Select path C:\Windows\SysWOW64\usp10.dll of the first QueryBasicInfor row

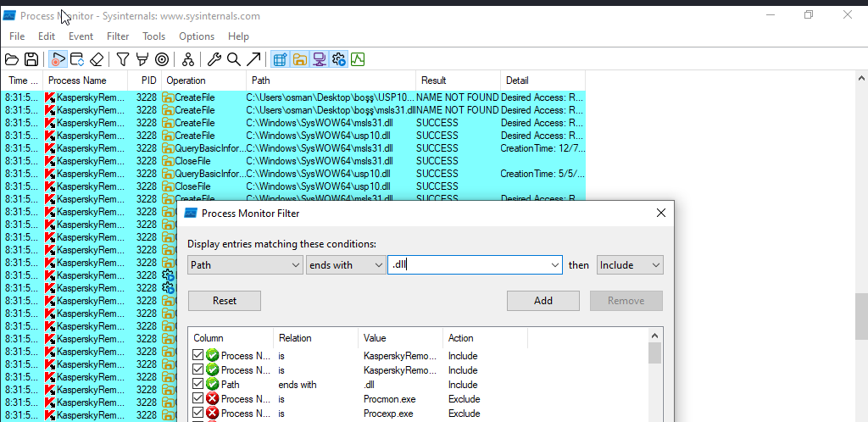(319, 174)
